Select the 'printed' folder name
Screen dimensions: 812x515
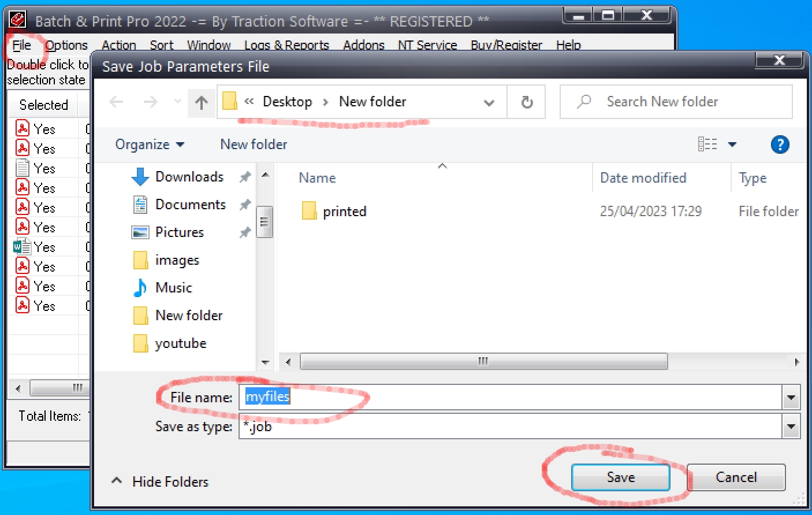[x=345, y=211]
